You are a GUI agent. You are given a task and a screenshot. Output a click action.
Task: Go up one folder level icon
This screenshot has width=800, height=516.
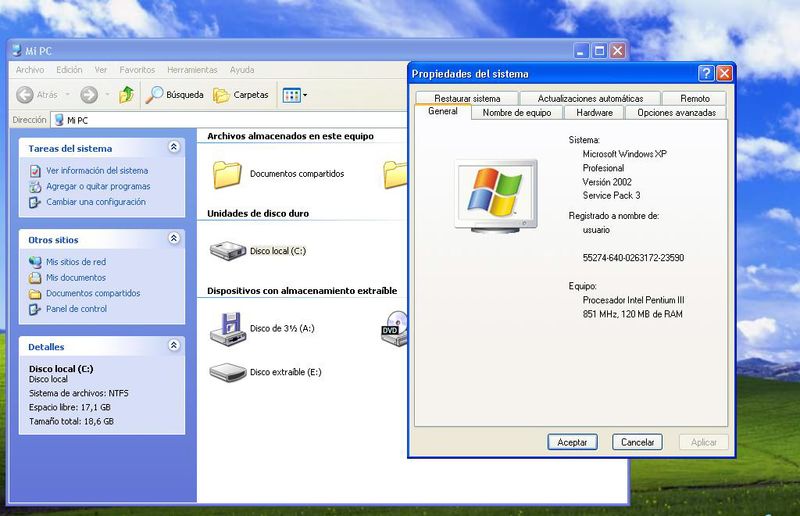pyautogui.click(x=127, y=94)
